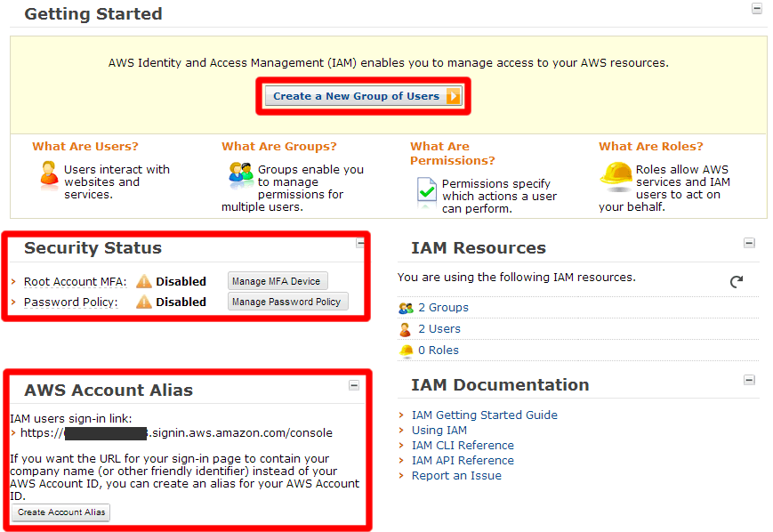773x532 pixels.
Task: Click the Disabled status for Password Policy
Action: point(181,302)
